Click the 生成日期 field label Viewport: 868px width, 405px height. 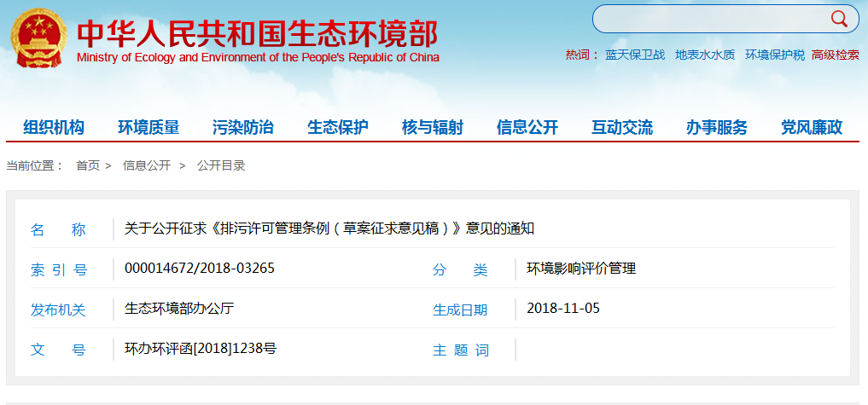(460, 310)
